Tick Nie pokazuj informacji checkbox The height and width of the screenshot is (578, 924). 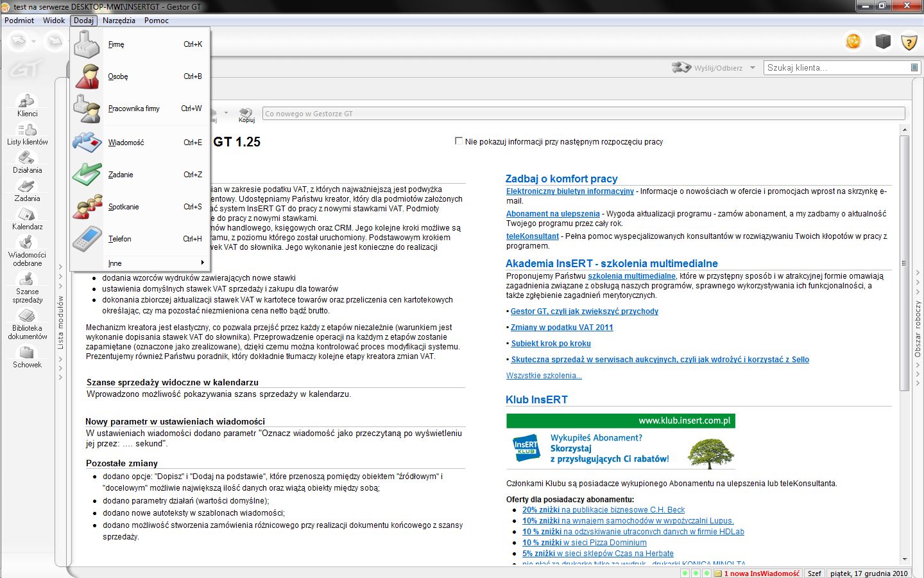pos(458,141)
